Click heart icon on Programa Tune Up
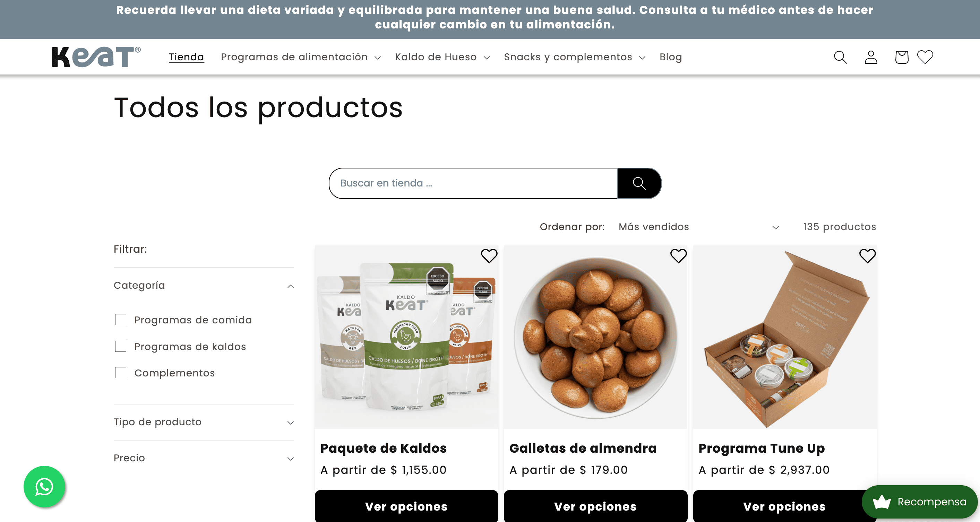 click(x=867, y=256)
